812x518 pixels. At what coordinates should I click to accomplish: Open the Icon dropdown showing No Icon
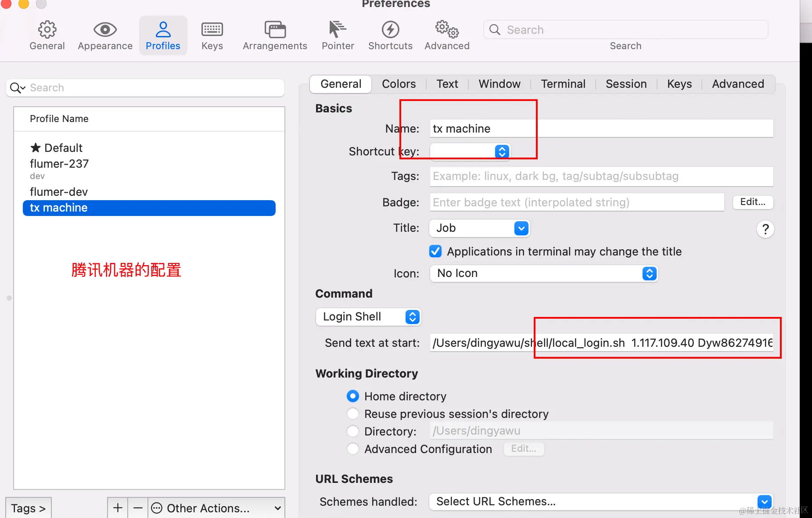544,273
